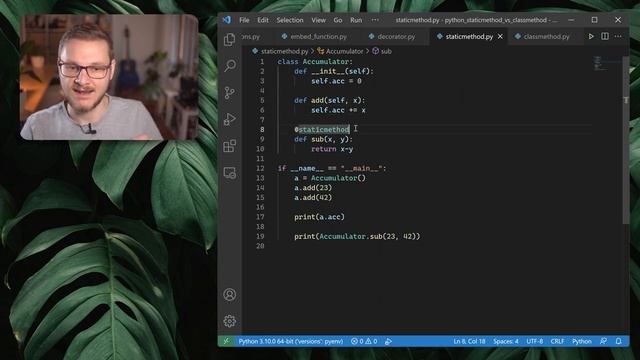640x360 pixels.
Task: Open the Edit menu
Action: (263, 20)
